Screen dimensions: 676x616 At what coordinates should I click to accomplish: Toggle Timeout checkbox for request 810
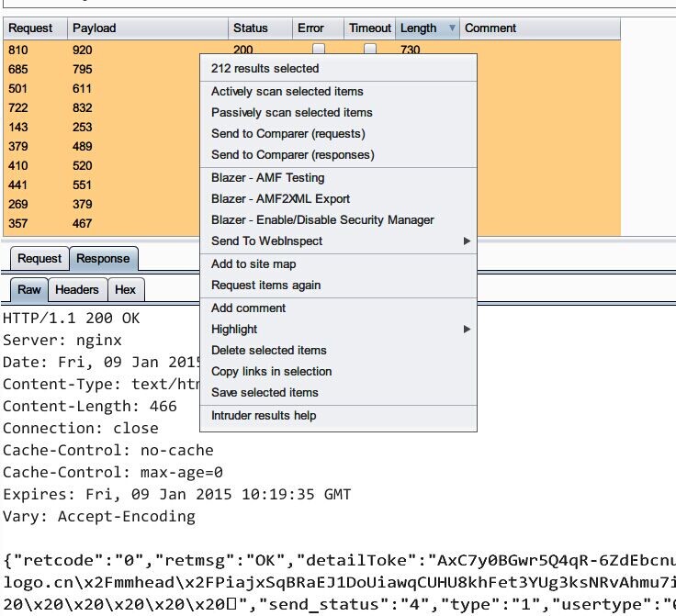coord(370,50)
